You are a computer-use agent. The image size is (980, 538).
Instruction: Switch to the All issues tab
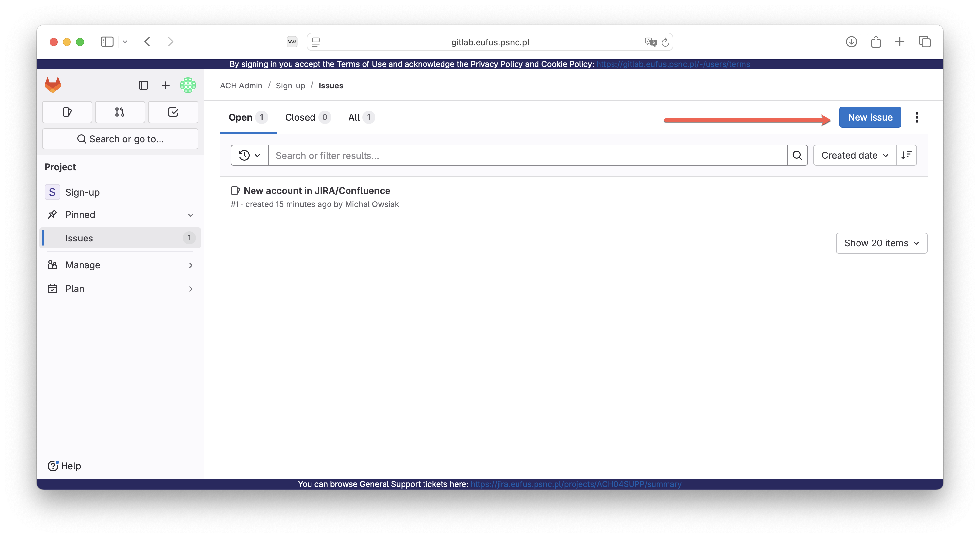tap(361, 117)
